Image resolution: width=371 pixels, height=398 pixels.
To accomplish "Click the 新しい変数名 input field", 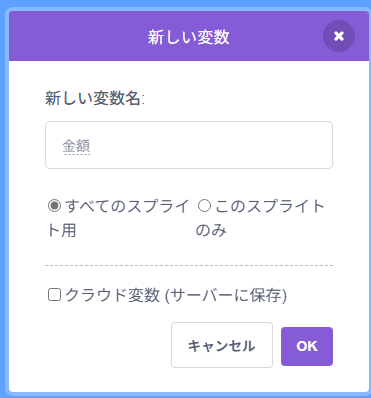I will point(189,145).
